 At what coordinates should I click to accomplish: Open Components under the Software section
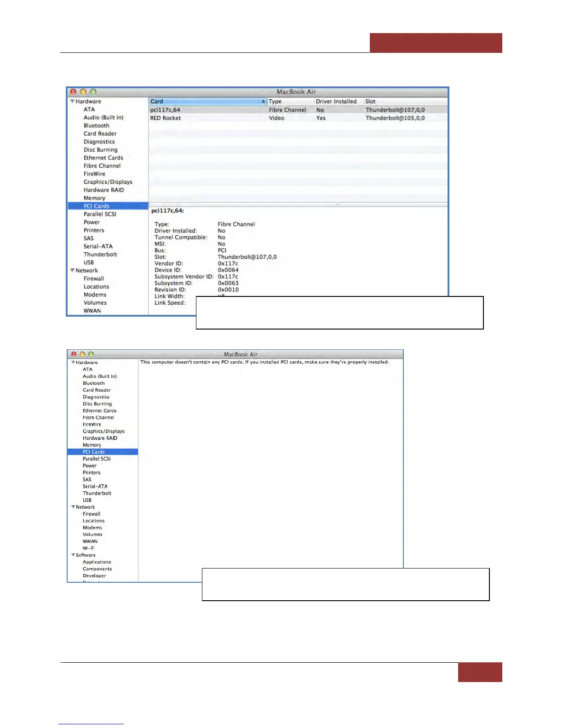tap(97, 569)
